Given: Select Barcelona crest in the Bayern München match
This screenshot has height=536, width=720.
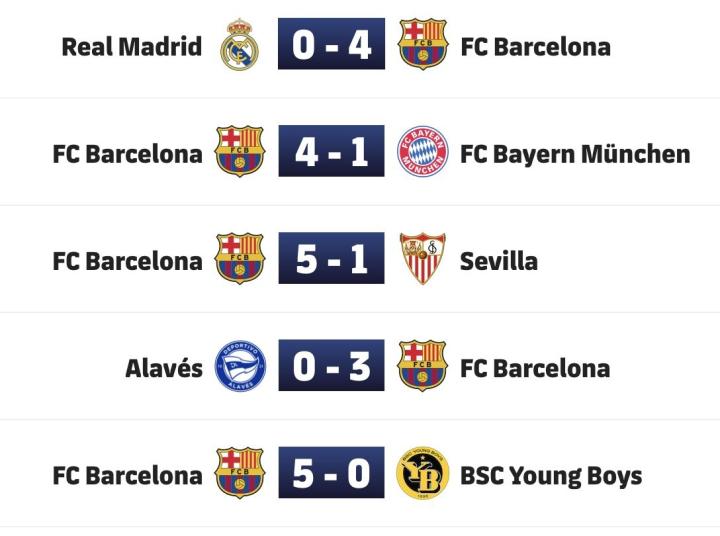Looking at the screenshot, I should tap(240, 153).
